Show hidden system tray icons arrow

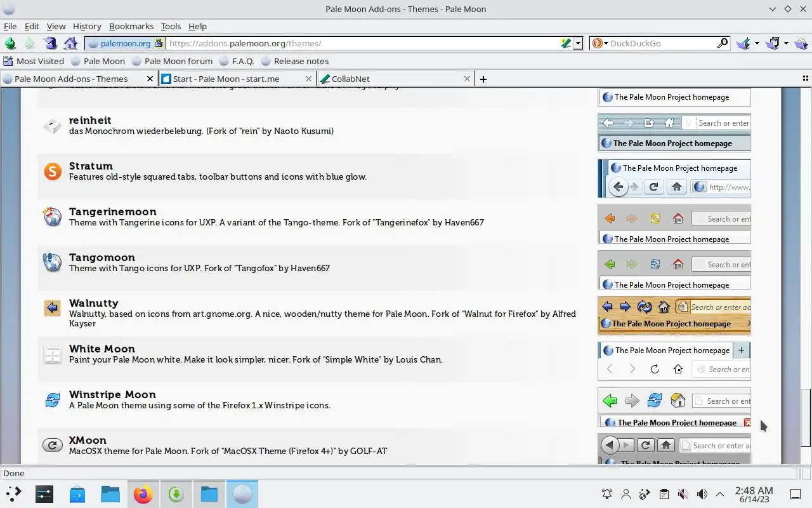[720, 494]
